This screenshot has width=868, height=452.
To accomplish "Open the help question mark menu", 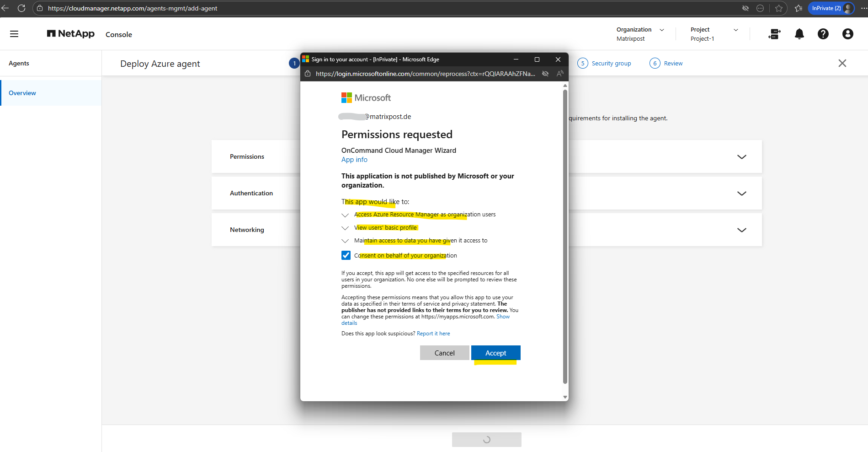I will click(x=823, y=34).
